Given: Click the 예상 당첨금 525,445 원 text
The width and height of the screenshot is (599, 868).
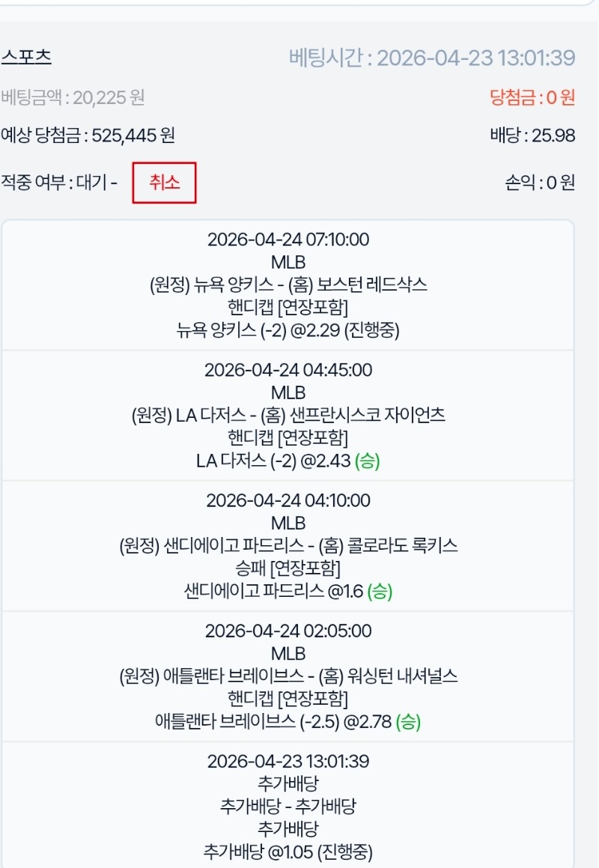Looking at the screenshot, I should point(88,136).
